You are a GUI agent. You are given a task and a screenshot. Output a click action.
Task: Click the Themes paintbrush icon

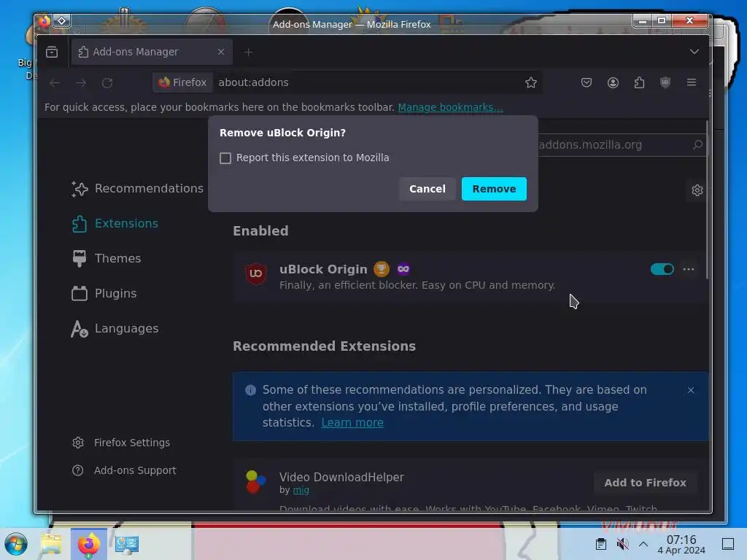[80, 259]
